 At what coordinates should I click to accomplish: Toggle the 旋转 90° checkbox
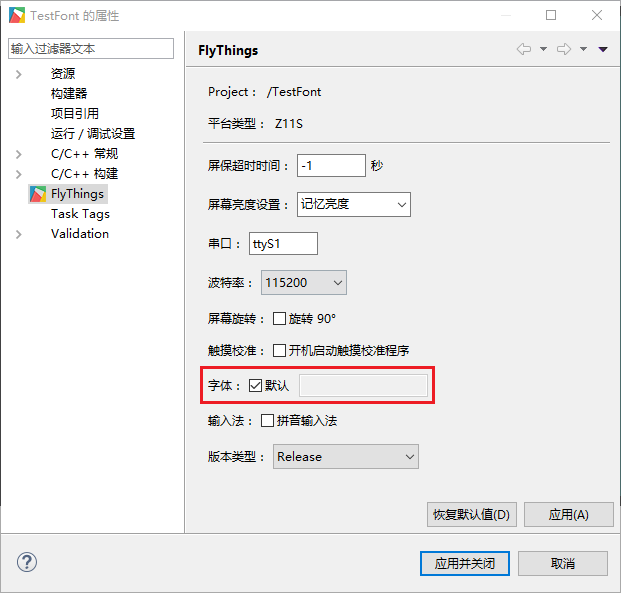[279, 319]
